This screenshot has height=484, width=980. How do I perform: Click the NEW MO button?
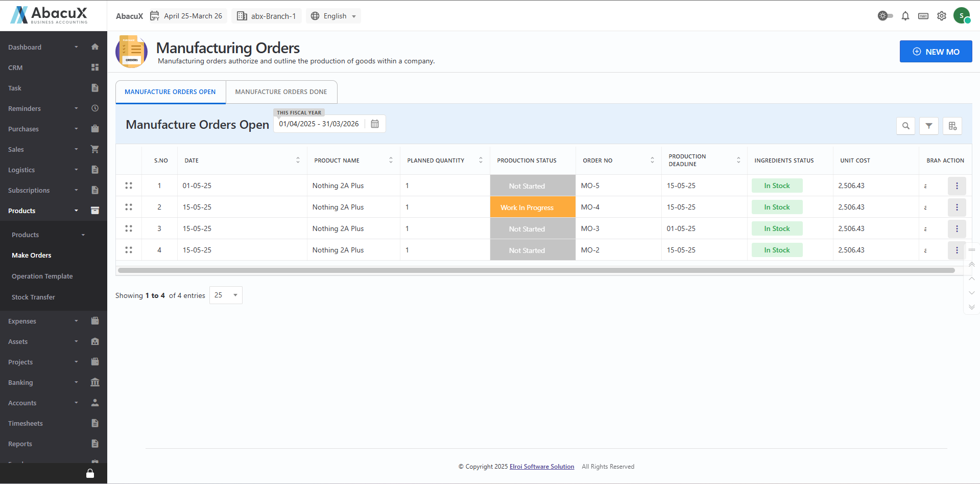click(x=935, y=52)
